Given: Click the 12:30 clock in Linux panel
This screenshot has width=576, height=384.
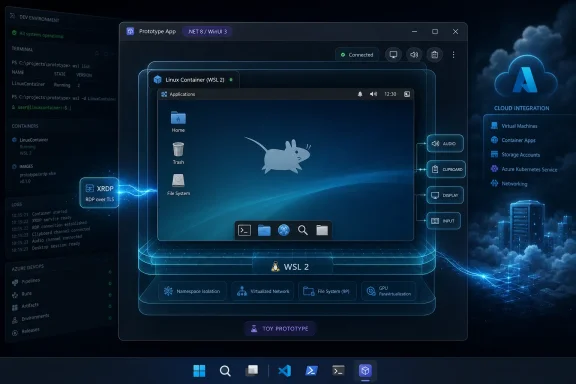Looking at the screenshot, I should 390,94.
